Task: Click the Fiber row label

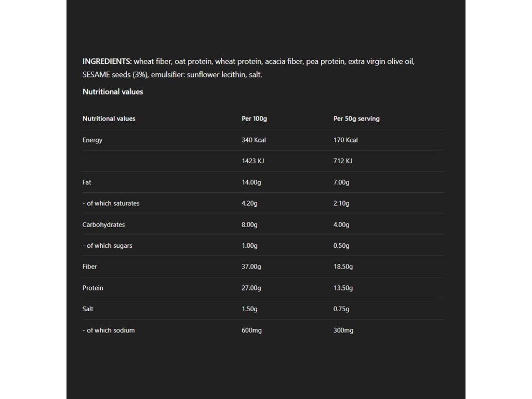Action: tap(90, 267)
